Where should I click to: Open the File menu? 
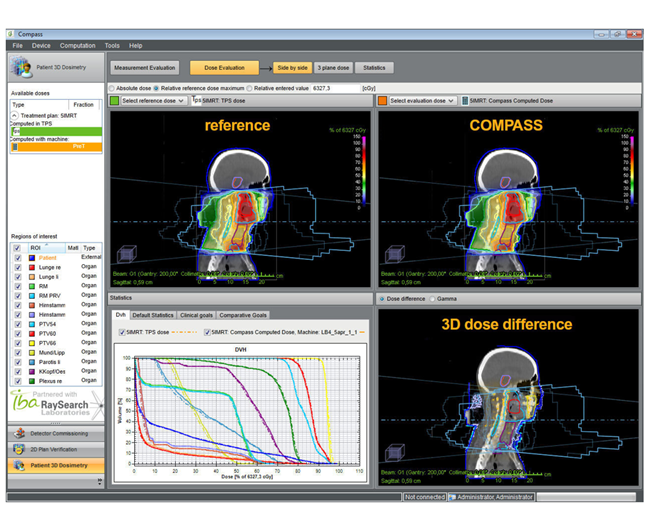(x=17, y=46)
